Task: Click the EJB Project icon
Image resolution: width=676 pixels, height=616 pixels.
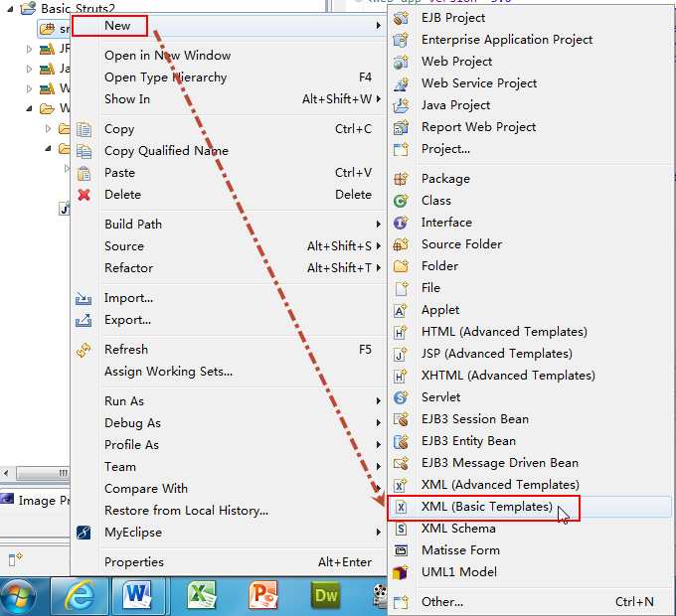Action: (401, 18)
